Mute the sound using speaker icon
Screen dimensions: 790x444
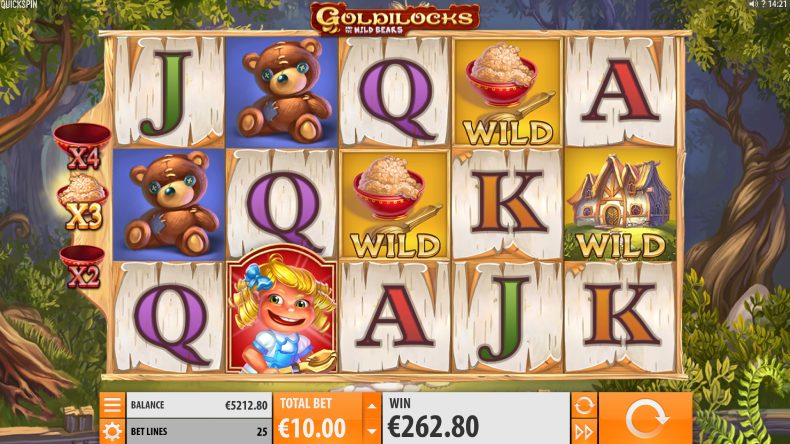(753, 4)
